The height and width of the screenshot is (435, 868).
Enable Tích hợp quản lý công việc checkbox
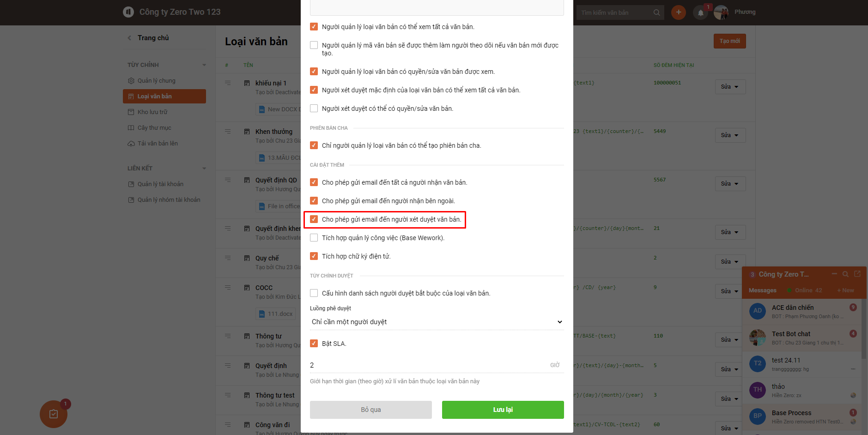(x=314, y=238)
